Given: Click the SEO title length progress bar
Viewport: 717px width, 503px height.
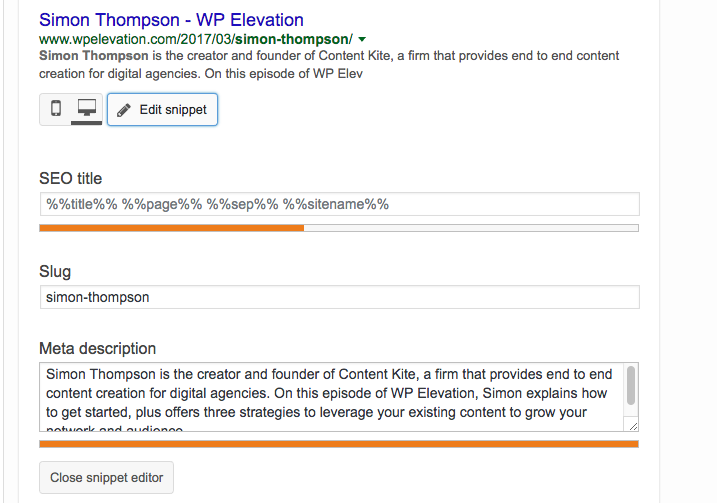Looking at the screenshot, I should pyautogui.click(x=339, y=228).
